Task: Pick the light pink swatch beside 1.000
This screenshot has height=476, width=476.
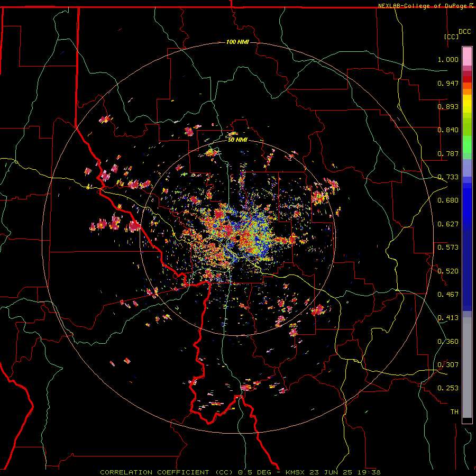Action: point(467,57)
